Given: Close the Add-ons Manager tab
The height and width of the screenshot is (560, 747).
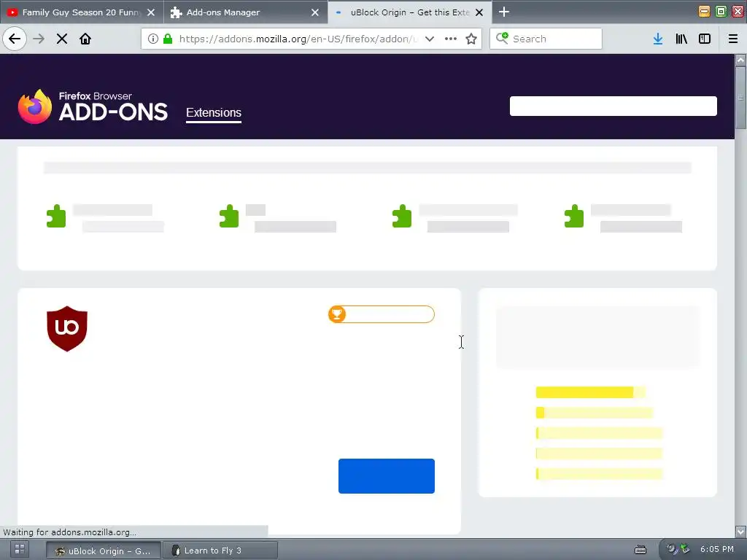Looking at the screenshot, I should coord(315,12).
